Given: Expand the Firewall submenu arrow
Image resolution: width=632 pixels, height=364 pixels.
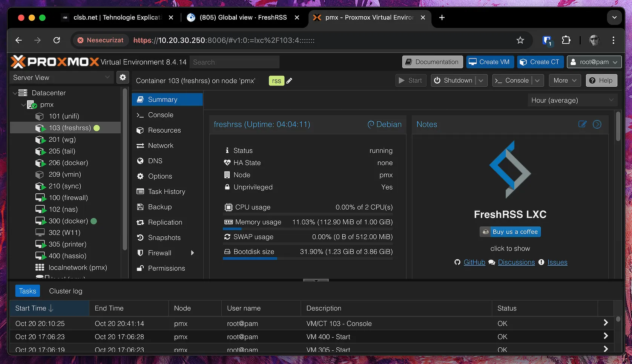Looking at the screenshot, I should click(x=192, y=253).
